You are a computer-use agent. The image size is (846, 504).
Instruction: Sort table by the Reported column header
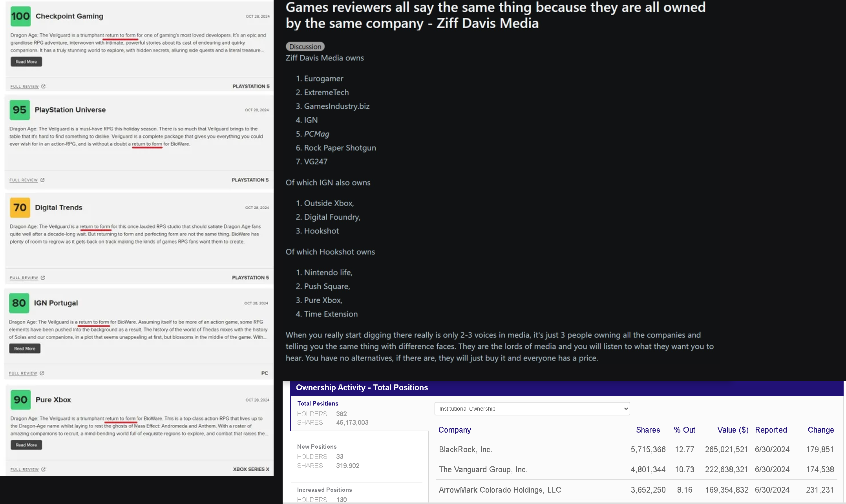[771, 430]
